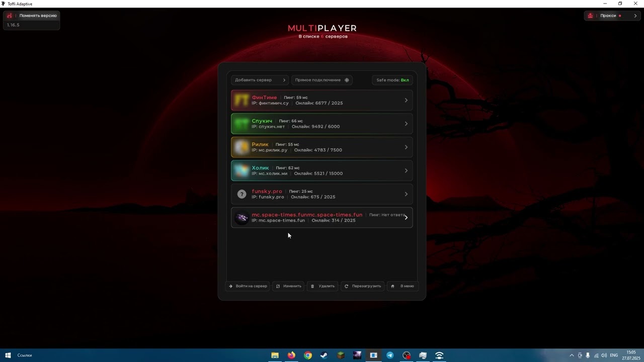Click the red icon beside Поменять версию
Viewport: 644px width, 362px height.
(10, 16)
